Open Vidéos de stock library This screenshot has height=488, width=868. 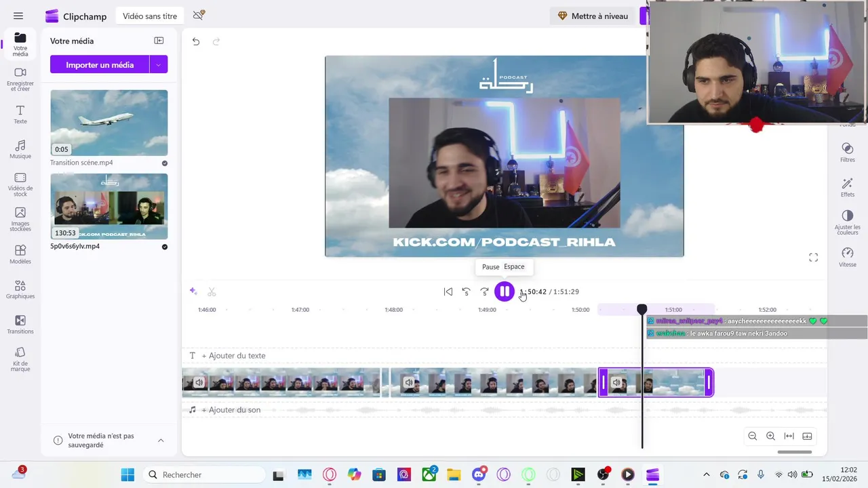click(20, 184)
